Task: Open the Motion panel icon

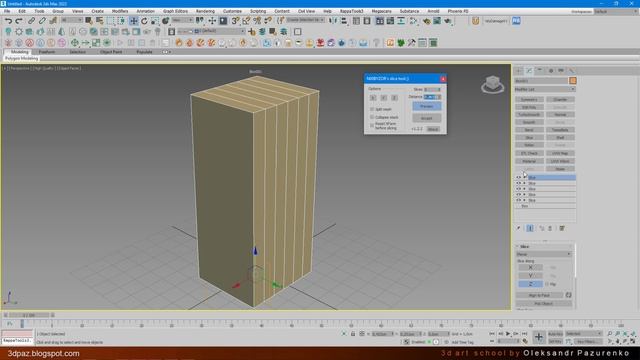Action: 550,71
